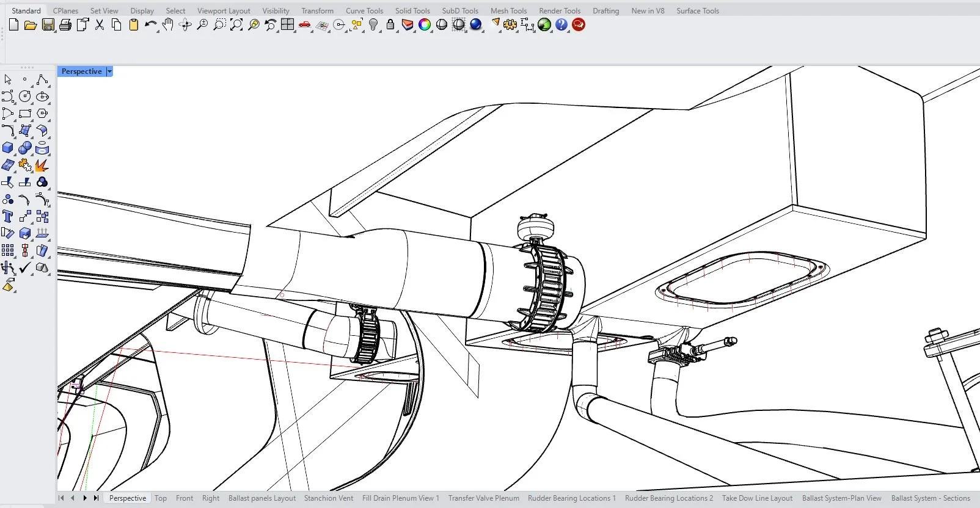Viewport: 980px width, 508px height.
Task: Click the red car Named Views icon
Action: (305, 25)
